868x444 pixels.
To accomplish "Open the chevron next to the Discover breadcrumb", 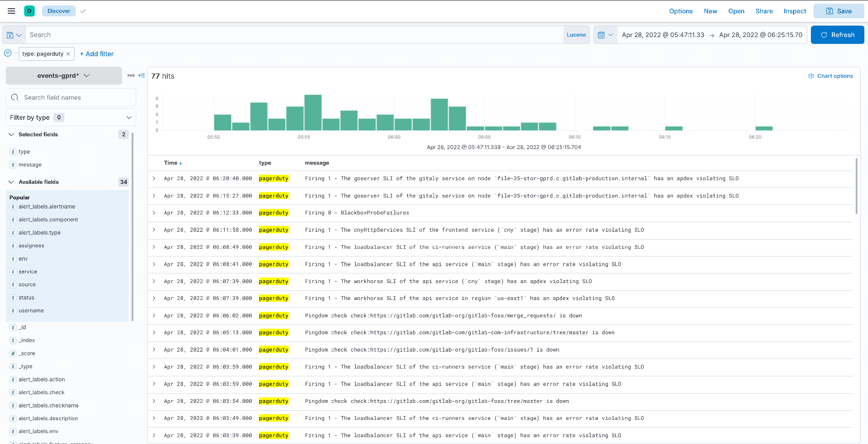I will [x=83, y=11].
